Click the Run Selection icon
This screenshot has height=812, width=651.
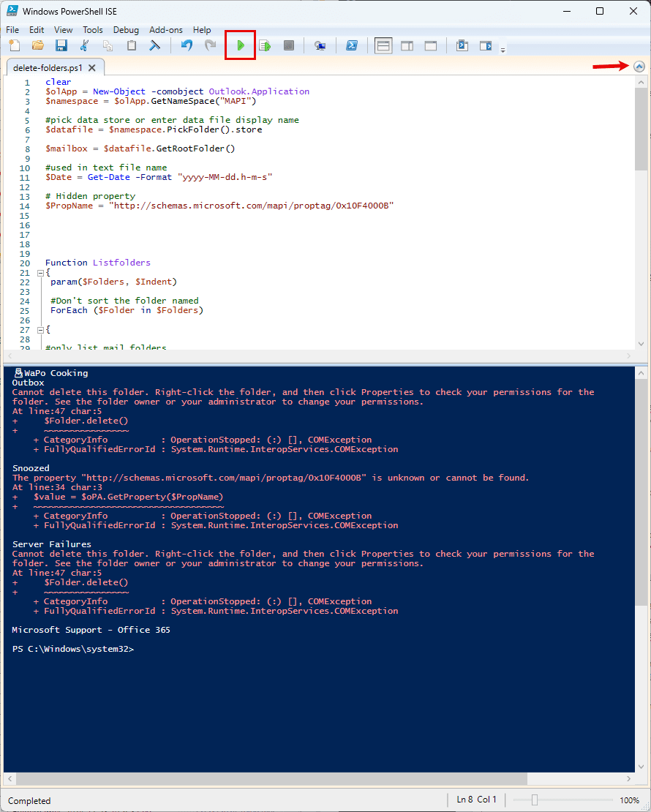pyautogui.click(x=265, y=45)
